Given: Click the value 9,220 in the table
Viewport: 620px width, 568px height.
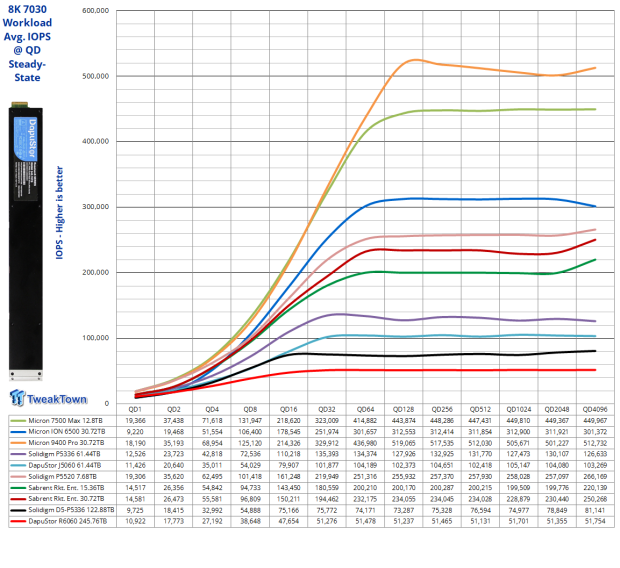Looking at the screenshot, I should tap(135, 432).
